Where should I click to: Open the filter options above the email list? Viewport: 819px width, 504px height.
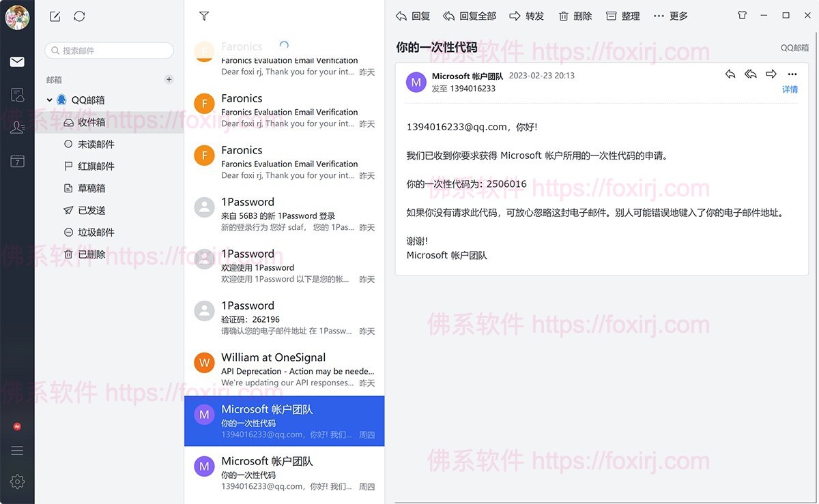pyautogui.click(x=203, y=15)
